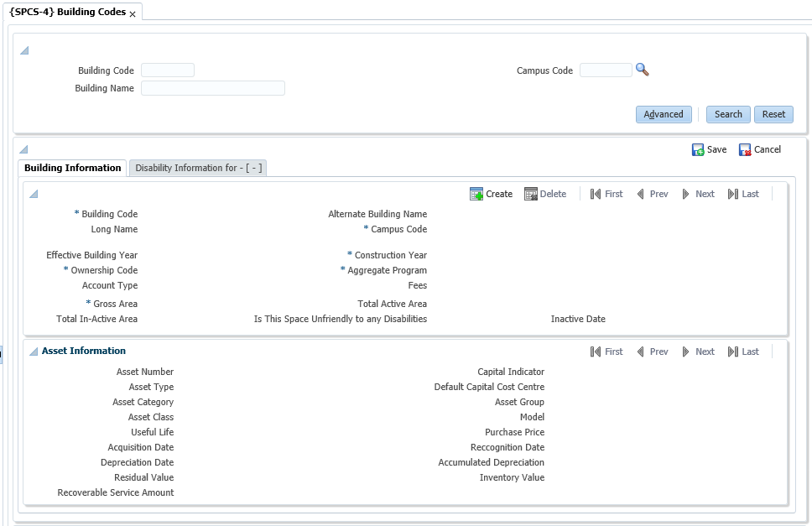The height and width of the screenshot is (526, 812).
Task: Collapse the Asset Information section
Action: click(x=34, y=352)
